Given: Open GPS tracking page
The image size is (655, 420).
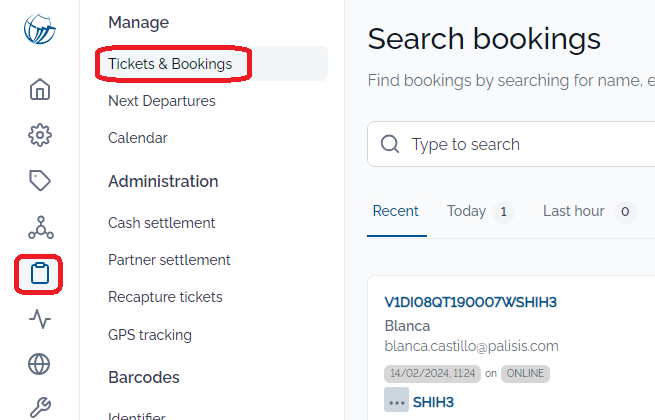Looking at the screenshot, I should tap(150, 335).
